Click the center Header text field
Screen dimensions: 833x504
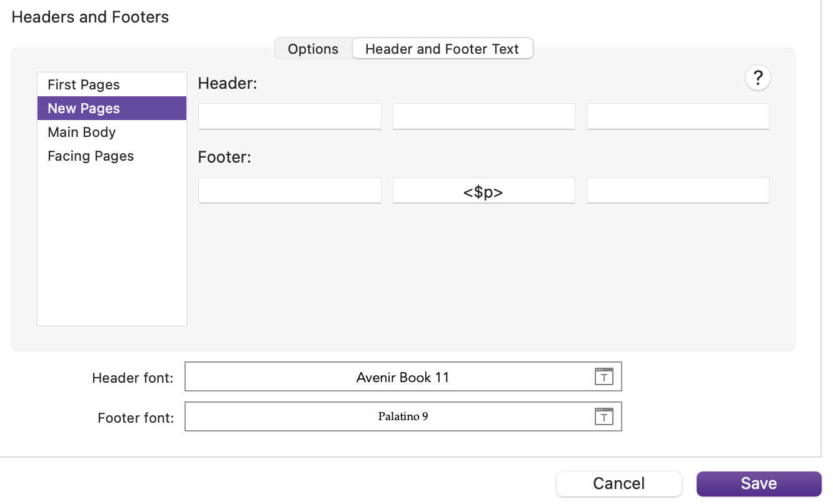click(x=483, y=116)
